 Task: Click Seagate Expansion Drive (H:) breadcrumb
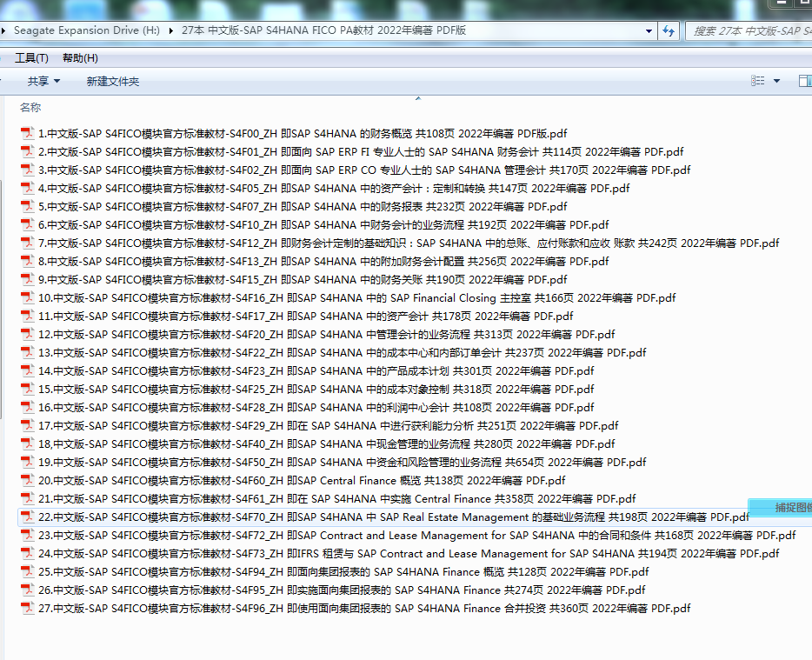86,30
